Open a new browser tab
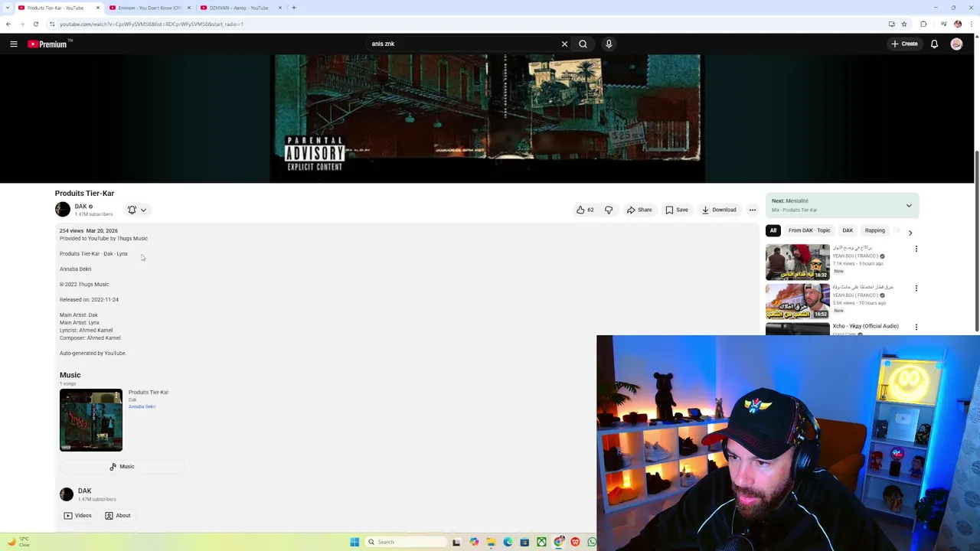The image size is (980, 551). click(x=294, y=8)
